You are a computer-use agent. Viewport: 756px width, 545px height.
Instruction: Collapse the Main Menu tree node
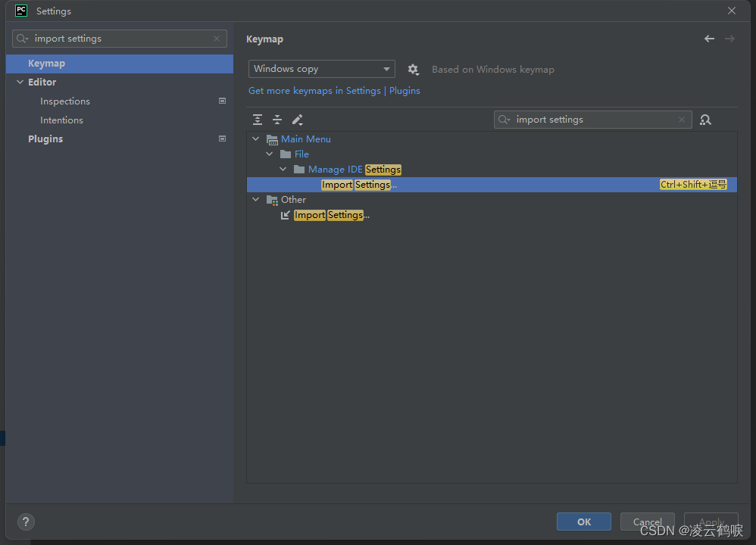click(255, 139)
